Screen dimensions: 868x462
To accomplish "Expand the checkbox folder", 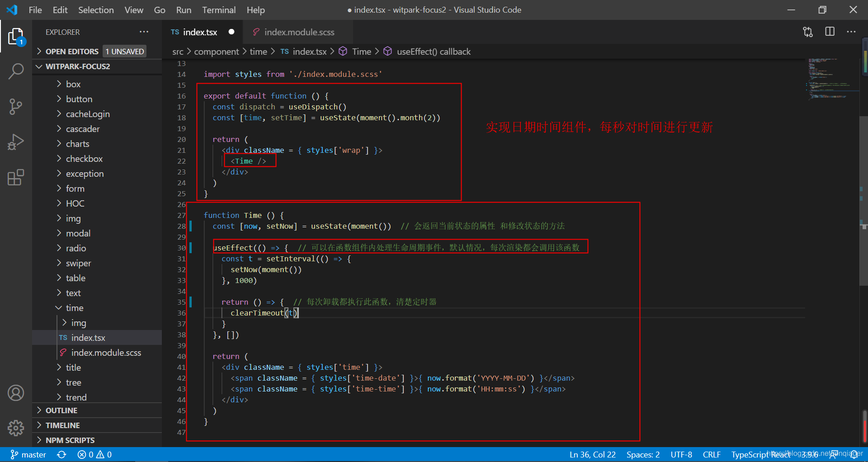I will pyautogui.click(x=97, y=159).
